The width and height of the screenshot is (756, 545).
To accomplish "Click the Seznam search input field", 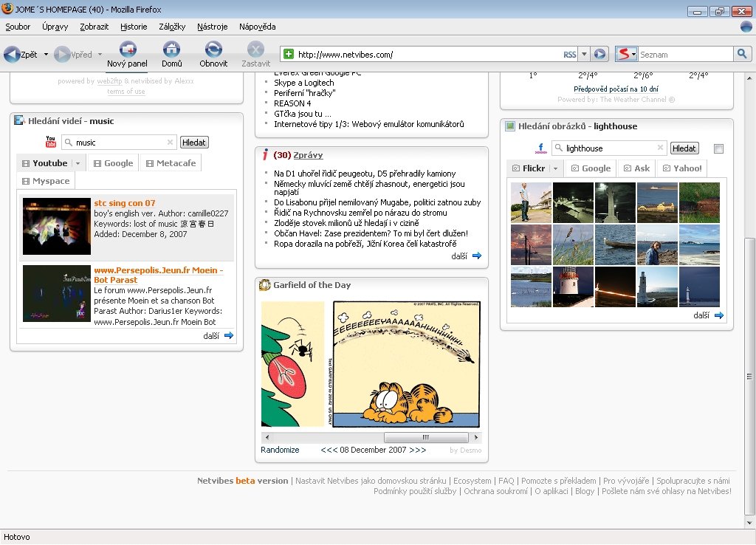I will tap(685, 55).
